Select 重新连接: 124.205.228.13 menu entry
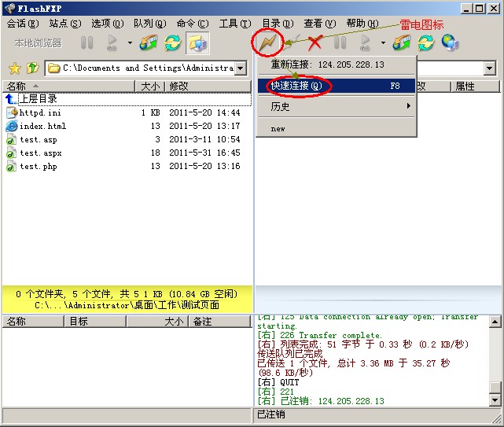 [327, 64]
